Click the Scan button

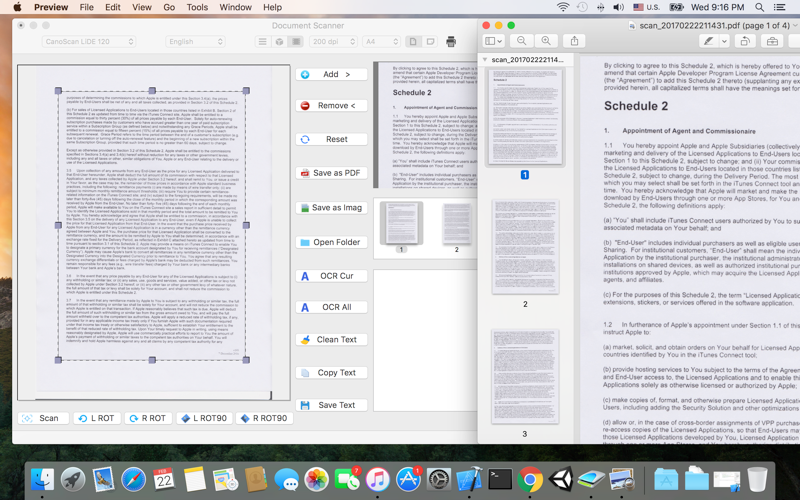tap(43, 418)
